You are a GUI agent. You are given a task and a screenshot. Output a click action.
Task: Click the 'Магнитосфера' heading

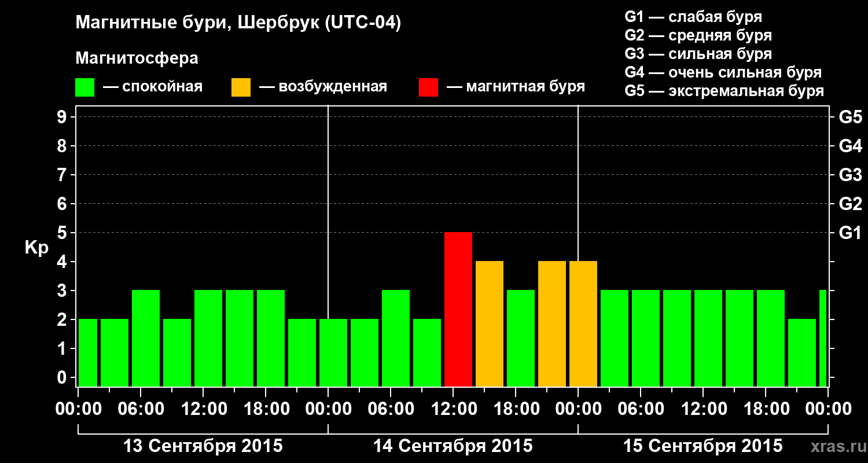137,58
